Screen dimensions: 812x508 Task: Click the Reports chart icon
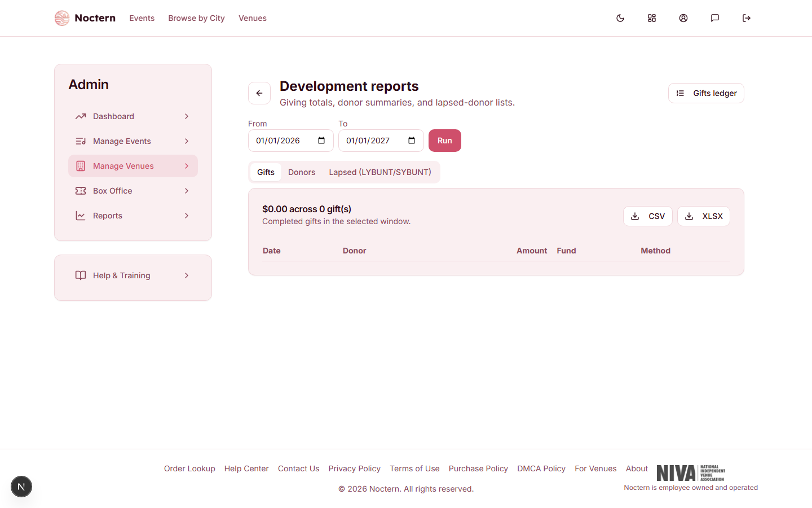pyautogui.click(x=81, y=216)
